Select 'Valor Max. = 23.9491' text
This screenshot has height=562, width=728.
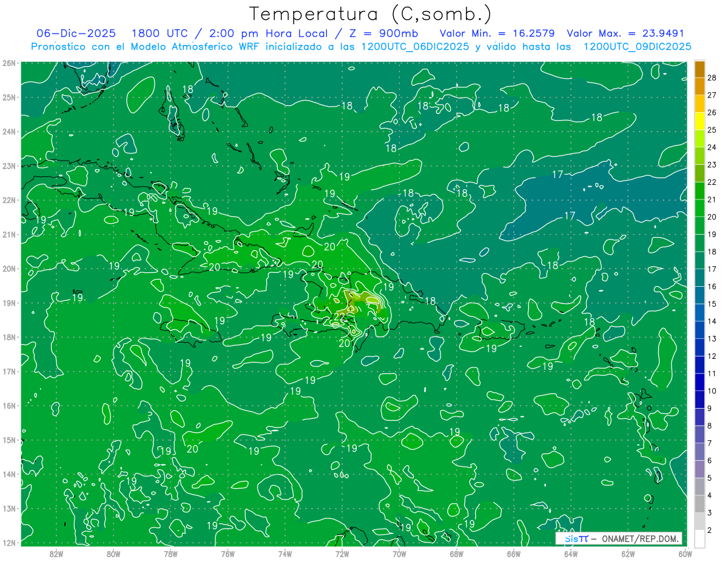point(625,33)
